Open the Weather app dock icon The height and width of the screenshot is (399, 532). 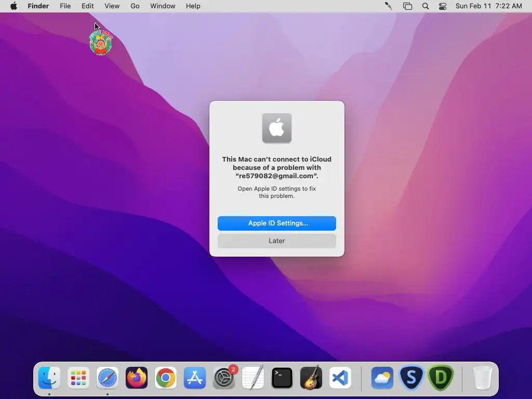click(x=382, y=378)
